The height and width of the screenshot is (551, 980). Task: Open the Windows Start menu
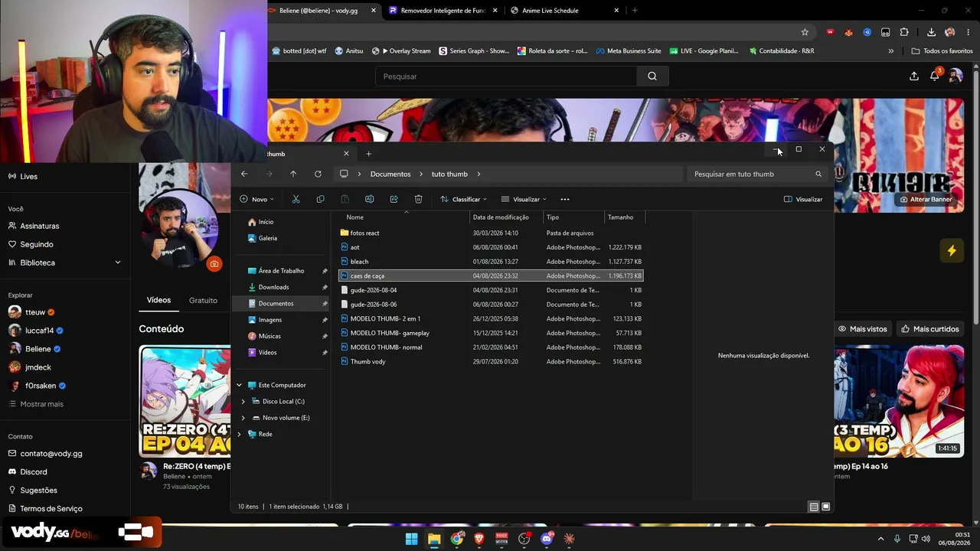[411, 539]
